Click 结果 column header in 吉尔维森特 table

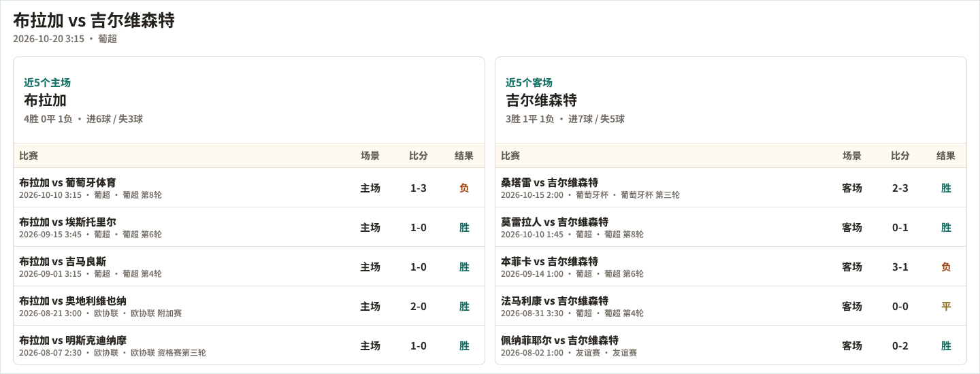[x=946, y=156]
